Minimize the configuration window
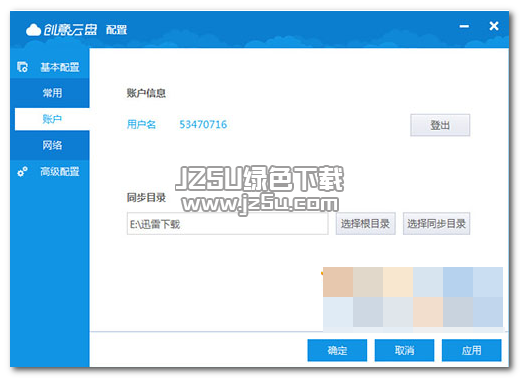This screenshot has height=378, width=520. (x=464, y=26)
